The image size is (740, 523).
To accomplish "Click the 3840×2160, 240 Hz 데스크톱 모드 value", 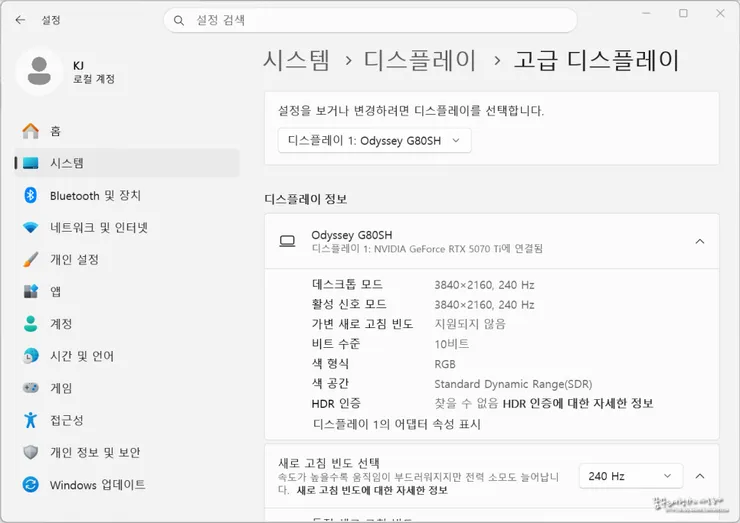I will pos(484,285).
